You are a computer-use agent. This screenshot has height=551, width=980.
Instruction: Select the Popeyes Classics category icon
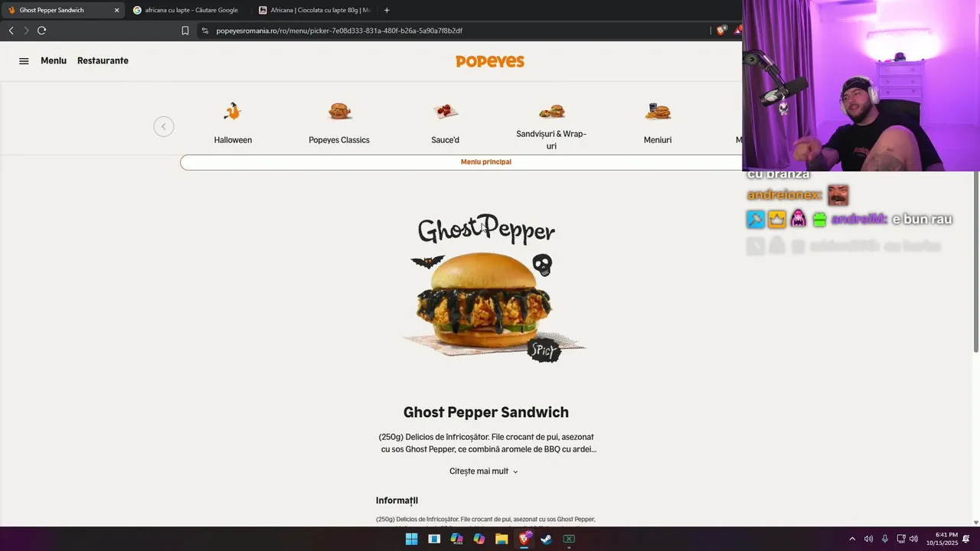click(x=339, y=112)
